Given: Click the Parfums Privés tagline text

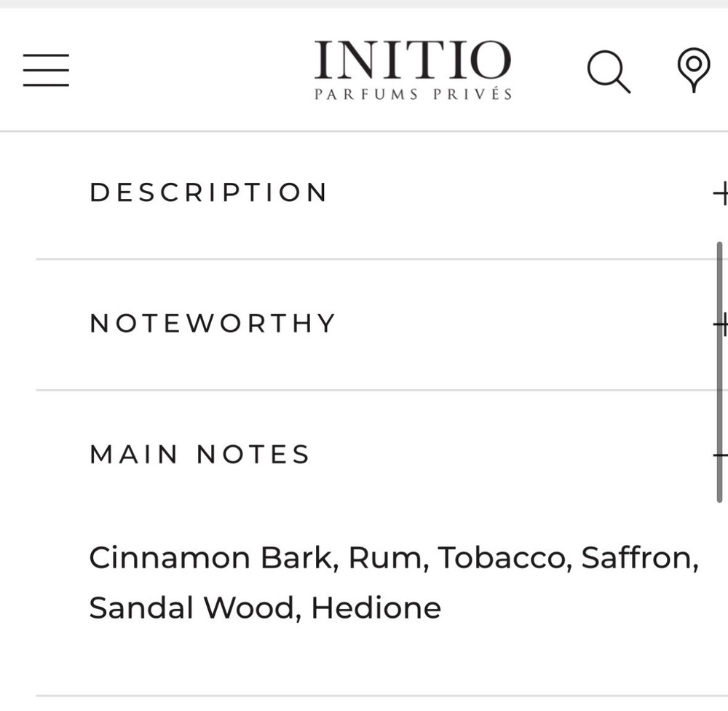Looking at the screenshot, I should (x=413, y=95).
